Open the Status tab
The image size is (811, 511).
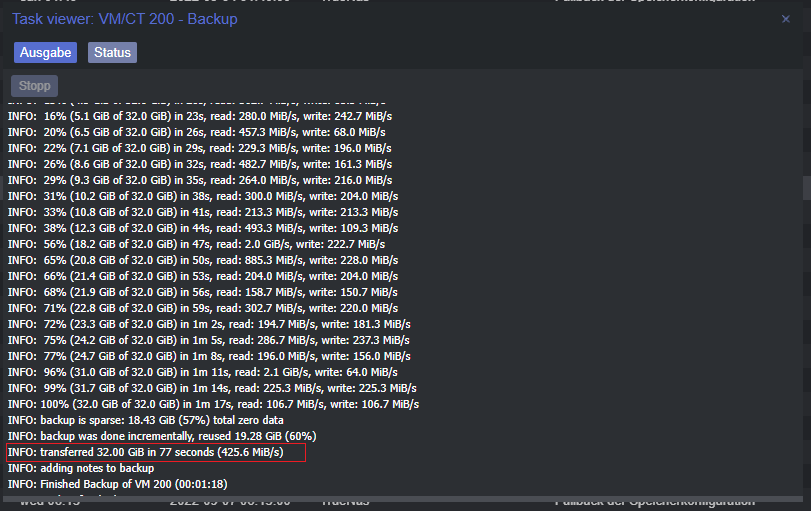[x=112, y=53]
